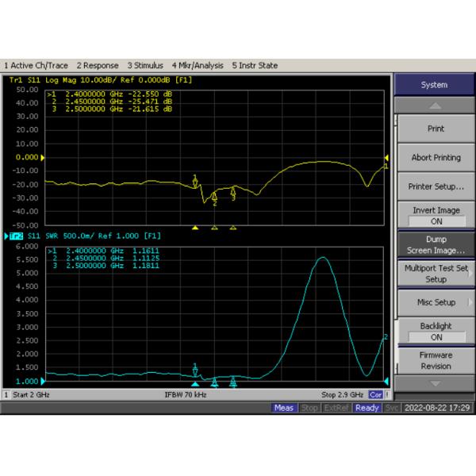476x476 pixels.
Task: Click the yellow marker 1 triangle below Log Mag plot
Action: point(195,228)
